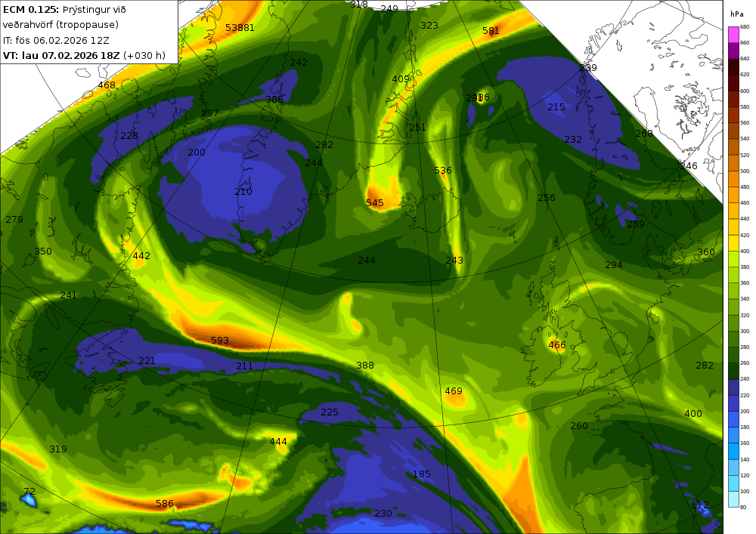The image size is (756, 534).
Task: Click the '360' pressure value on the map
Action: (706, 252)
